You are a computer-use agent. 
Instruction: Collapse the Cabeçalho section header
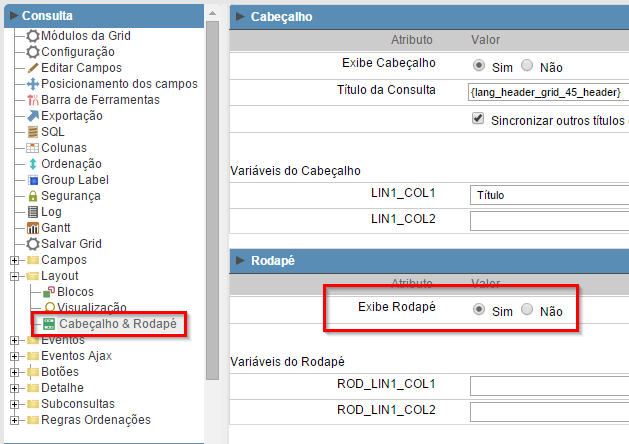(241, 16)
